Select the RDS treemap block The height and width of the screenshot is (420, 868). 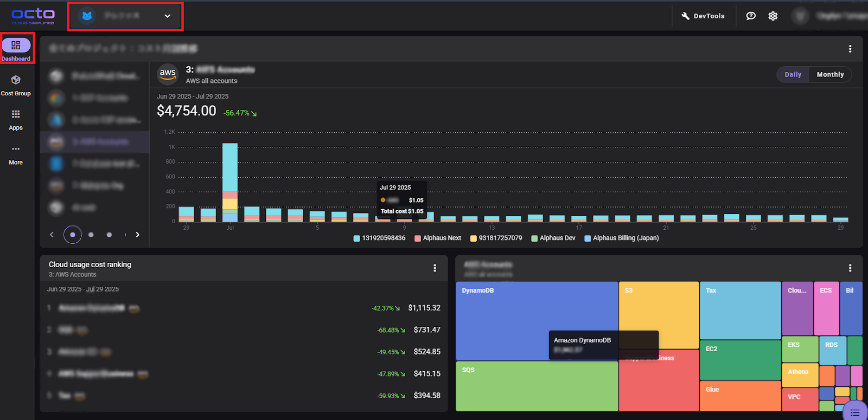point(833,351)
